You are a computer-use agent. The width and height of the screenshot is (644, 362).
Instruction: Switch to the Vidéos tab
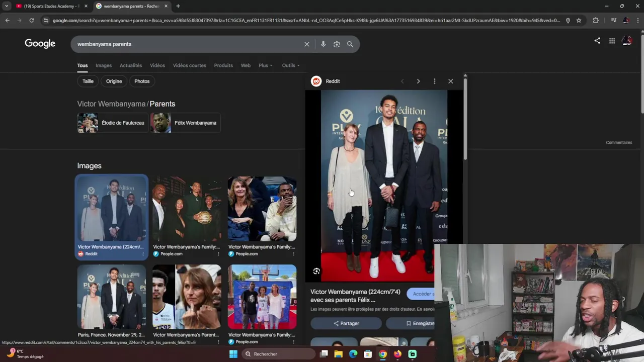coord(157,65)
